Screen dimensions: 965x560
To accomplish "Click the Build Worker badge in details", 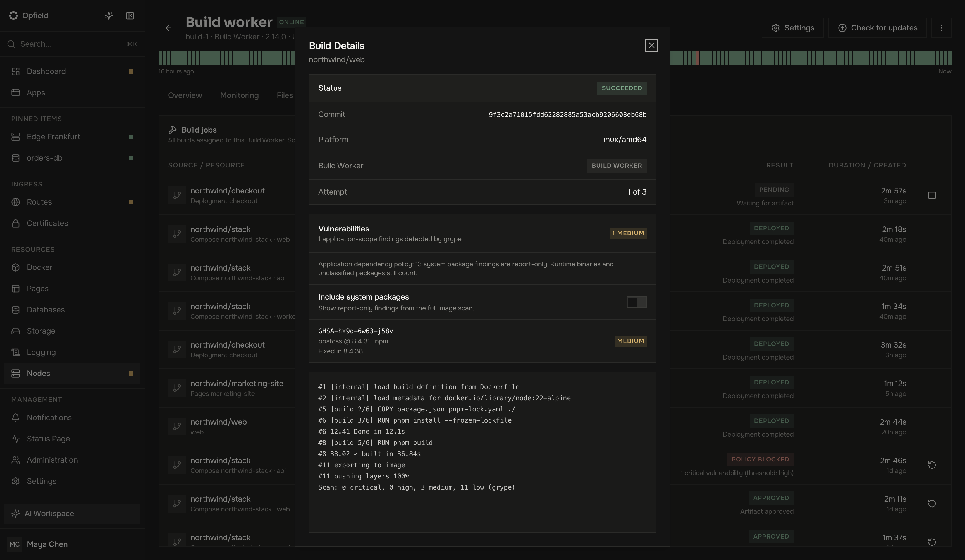I will [617, 166].
